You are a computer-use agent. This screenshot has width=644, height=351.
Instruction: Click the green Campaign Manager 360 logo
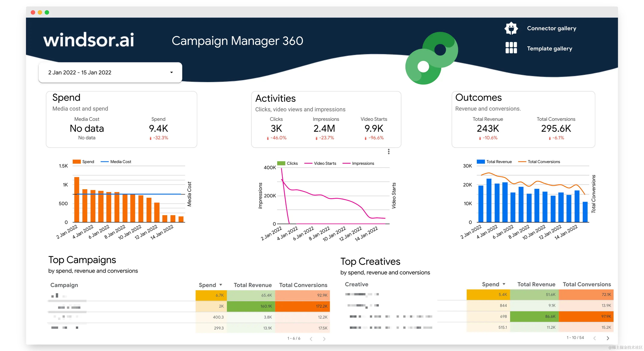[x=432, y=58]
